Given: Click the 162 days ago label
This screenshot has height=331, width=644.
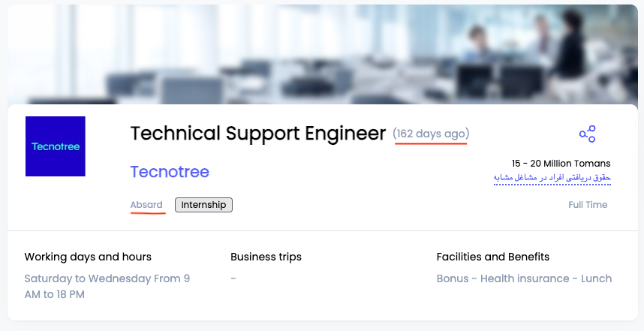Looking at the screenshot, I should pos(431,134).
